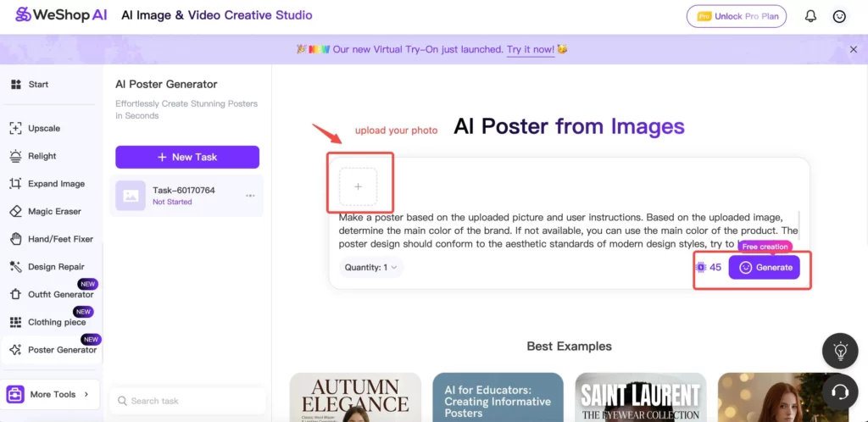Open the headset support button
This screenshot has width=868, height=422.
tap(840, 391)
